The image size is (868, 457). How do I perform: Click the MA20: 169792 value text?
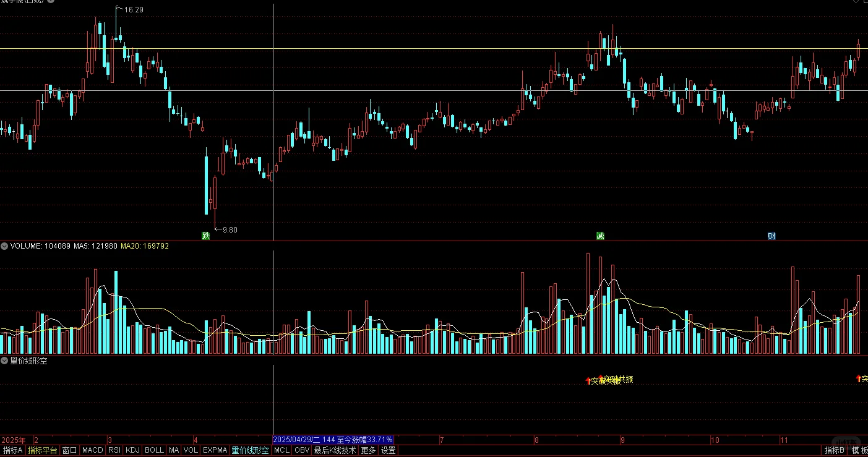pyautogui.click(x=144, y=246)
